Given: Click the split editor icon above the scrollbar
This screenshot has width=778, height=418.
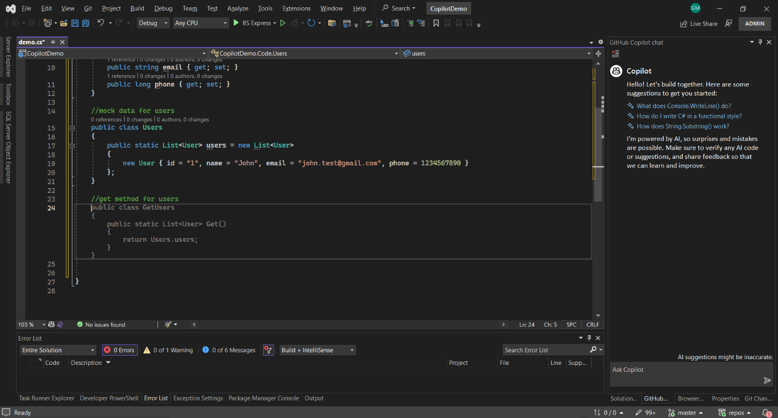Looking at the screenshot, I should [x=598, y=53].
